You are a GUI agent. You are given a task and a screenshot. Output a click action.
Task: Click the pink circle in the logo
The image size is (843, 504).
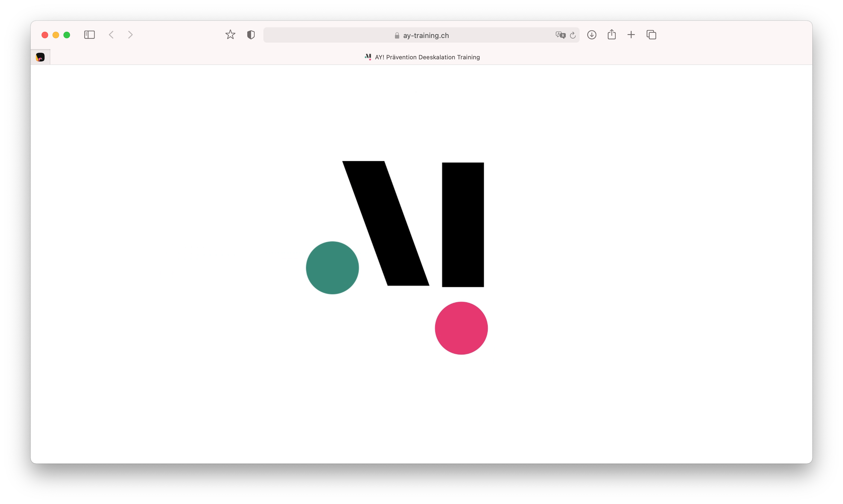point(461,328)
